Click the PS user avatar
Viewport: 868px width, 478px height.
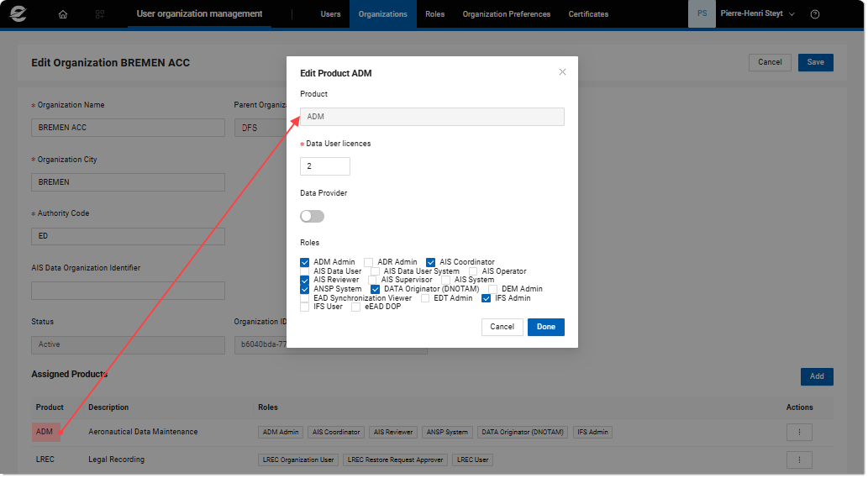tap(702, 14)
